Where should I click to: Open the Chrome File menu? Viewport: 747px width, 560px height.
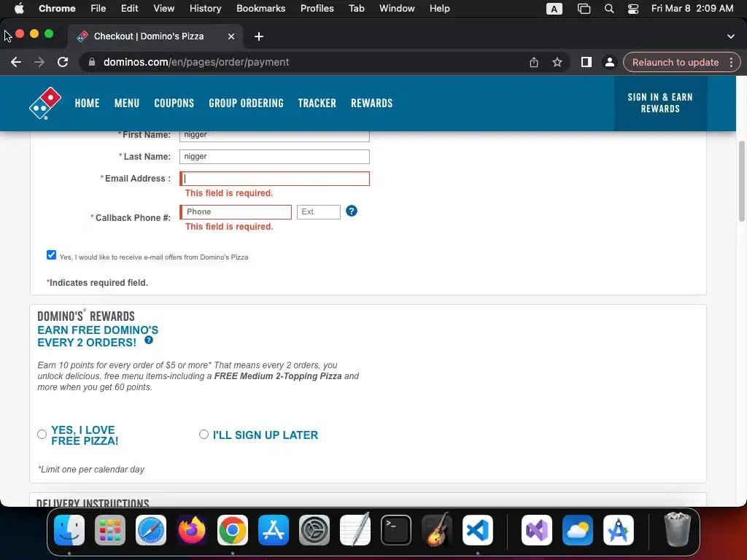(x=98, y=9)
